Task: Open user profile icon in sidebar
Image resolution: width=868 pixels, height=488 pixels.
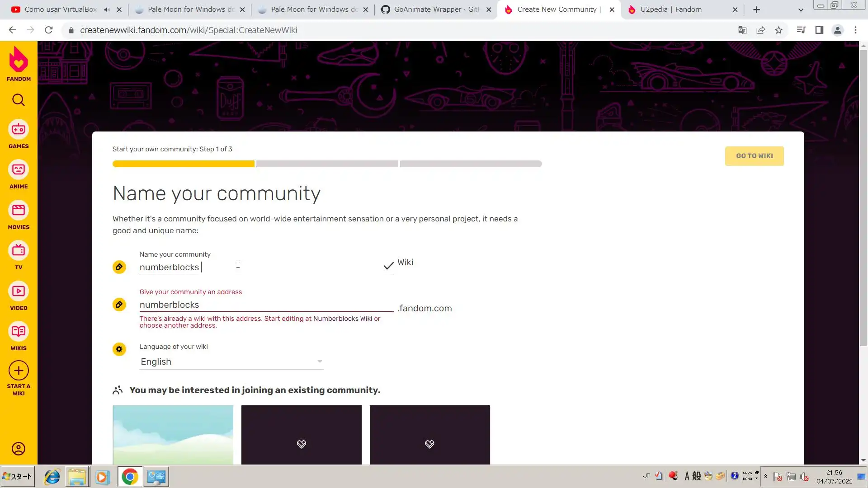Action: click(19, 449)
